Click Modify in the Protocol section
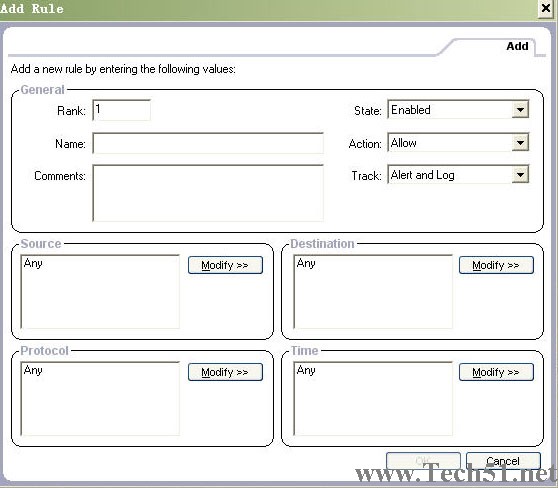 225,372
